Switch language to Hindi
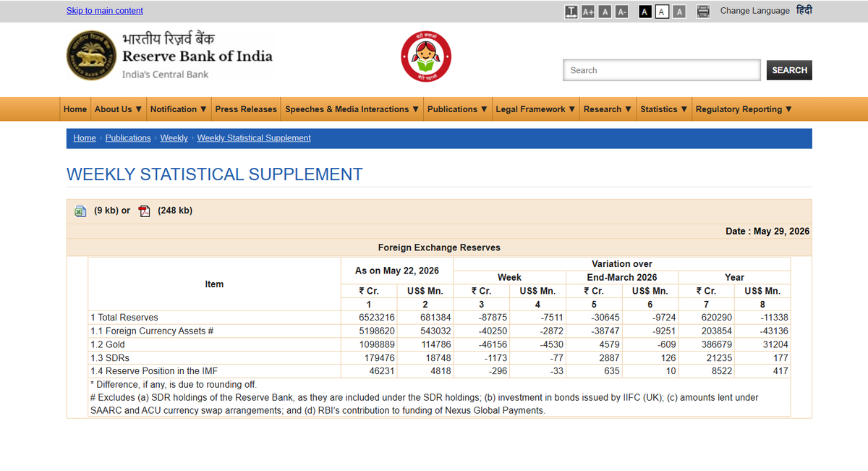868x471 pixels. [804, 10]
